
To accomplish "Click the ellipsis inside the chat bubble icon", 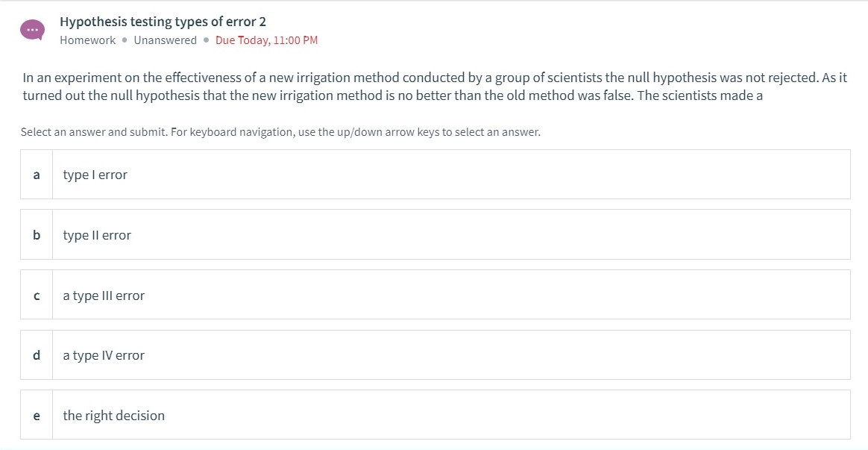I will click(32, 28).
